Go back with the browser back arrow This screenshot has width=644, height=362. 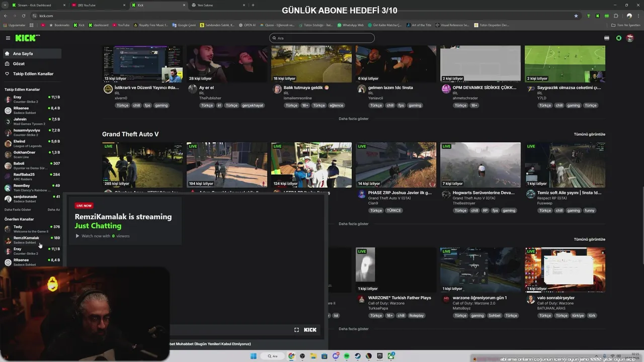click(6, 16)
